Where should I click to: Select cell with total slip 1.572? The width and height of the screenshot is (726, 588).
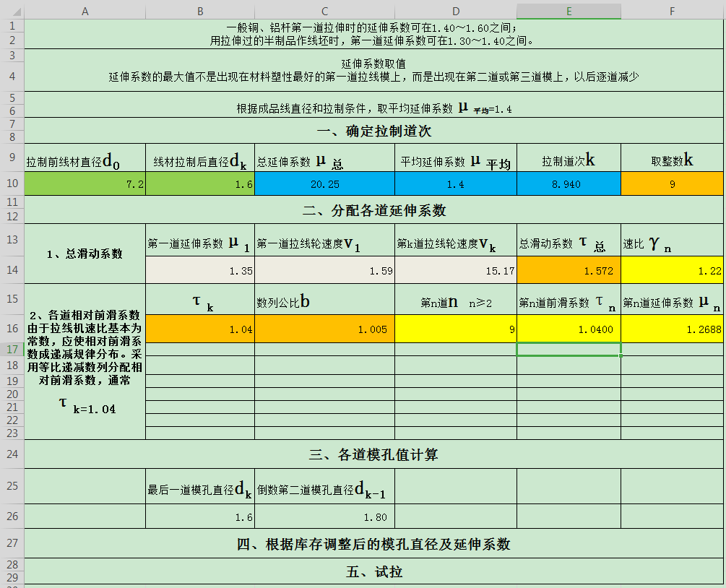[569, 270]
